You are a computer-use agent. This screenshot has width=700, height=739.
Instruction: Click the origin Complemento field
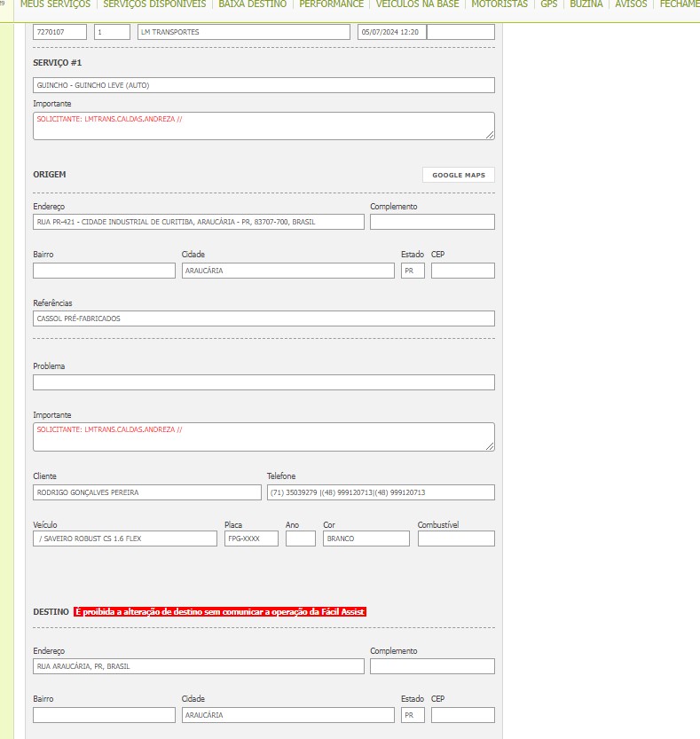(x=432, y=222)
